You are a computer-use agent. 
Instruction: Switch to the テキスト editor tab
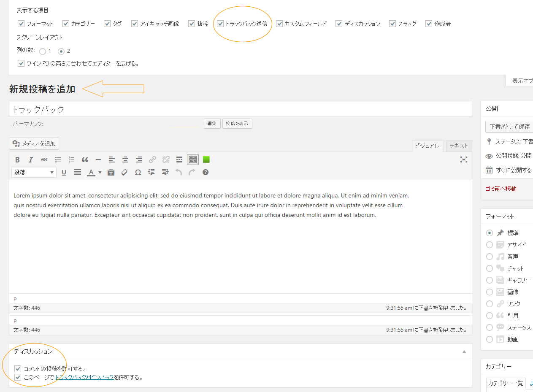pos(458,146)
